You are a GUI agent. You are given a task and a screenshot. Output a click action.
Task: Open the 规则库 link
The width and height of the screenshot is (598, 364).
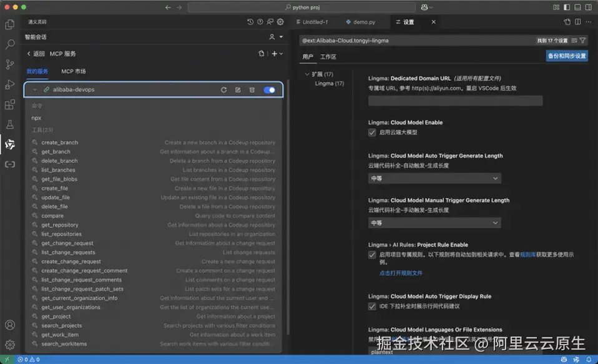coord(528,255)
